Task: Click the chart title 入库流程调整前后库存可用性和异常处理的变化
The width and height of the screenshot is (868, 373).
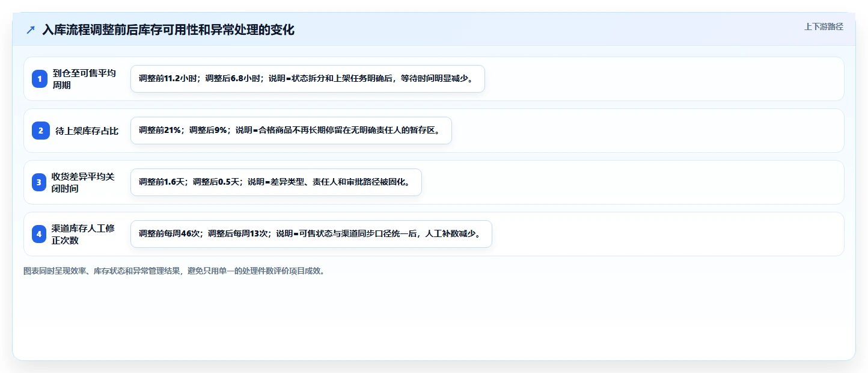Action: [x=168, y=29]
